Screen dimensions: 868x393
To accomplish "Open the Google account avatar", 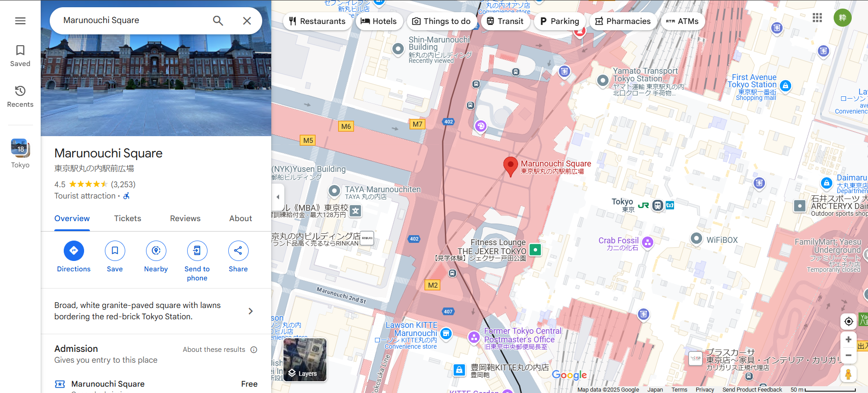I will tap(843, 18).
